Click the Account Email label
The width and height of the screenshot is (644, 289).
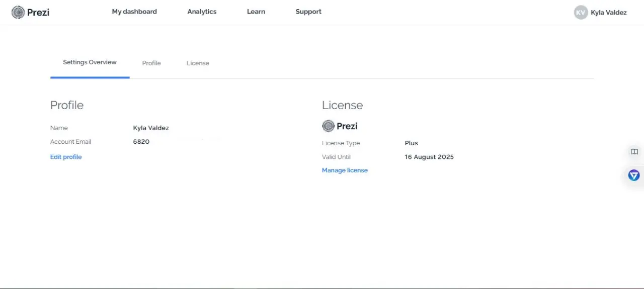(x=71, y=142)
